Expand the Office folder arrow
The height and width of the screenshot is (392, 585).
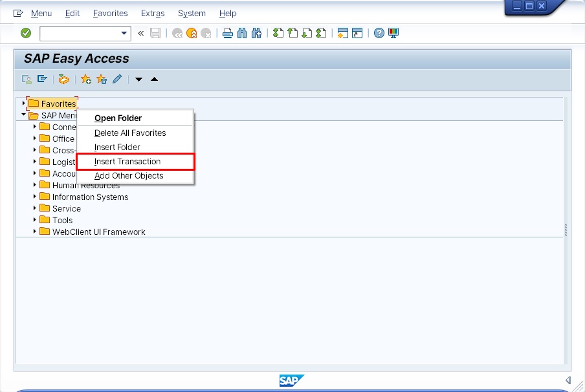tap(34, 138)
